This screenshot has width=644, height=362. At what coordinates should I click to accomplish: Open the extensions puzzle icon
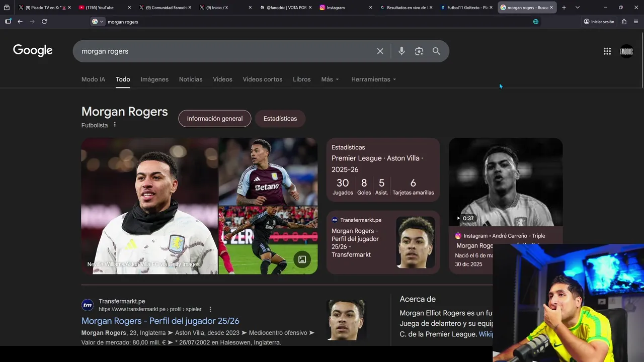click(x=624, y=22)
